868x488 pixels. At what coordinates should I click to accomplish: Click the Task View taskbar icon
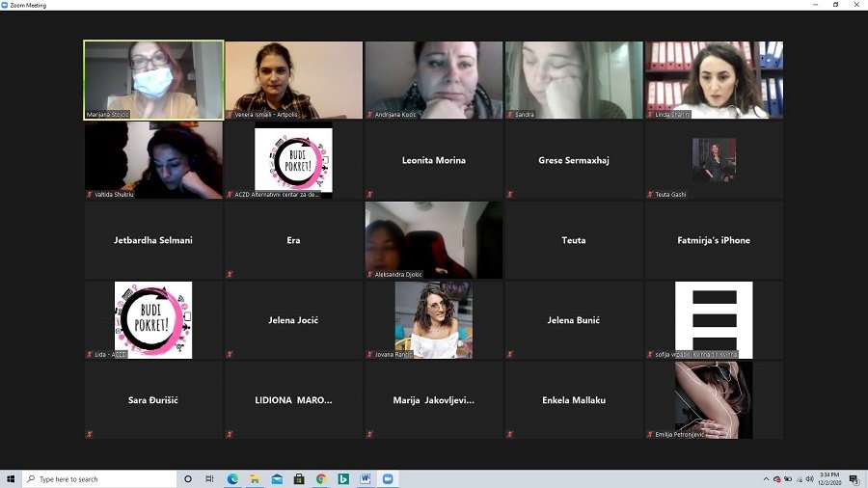click(209, 479)
